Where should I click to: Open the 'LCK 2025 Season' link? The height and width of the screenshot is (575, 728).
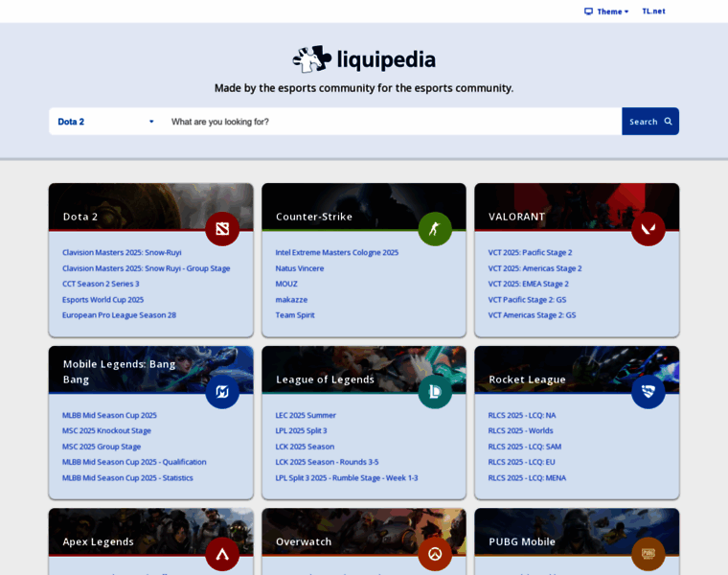pyautogui.click(x=305, y=447)
